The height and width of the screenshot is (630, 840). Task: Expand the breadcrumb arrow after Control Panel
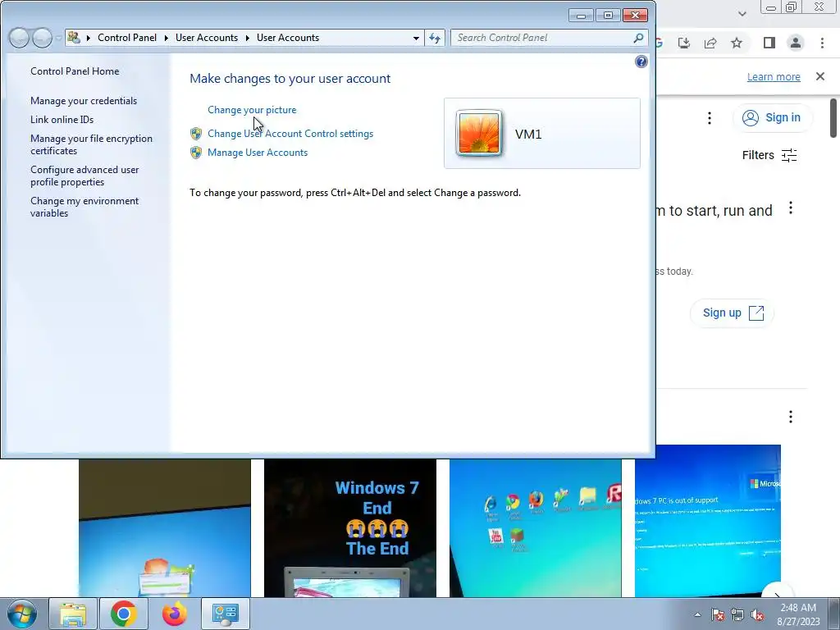click(x=166, y=38)
